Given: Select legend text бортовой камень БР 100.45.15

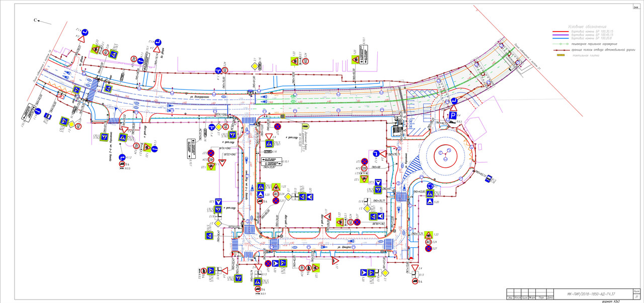Looking at the screenshot, I should [593, 35].
